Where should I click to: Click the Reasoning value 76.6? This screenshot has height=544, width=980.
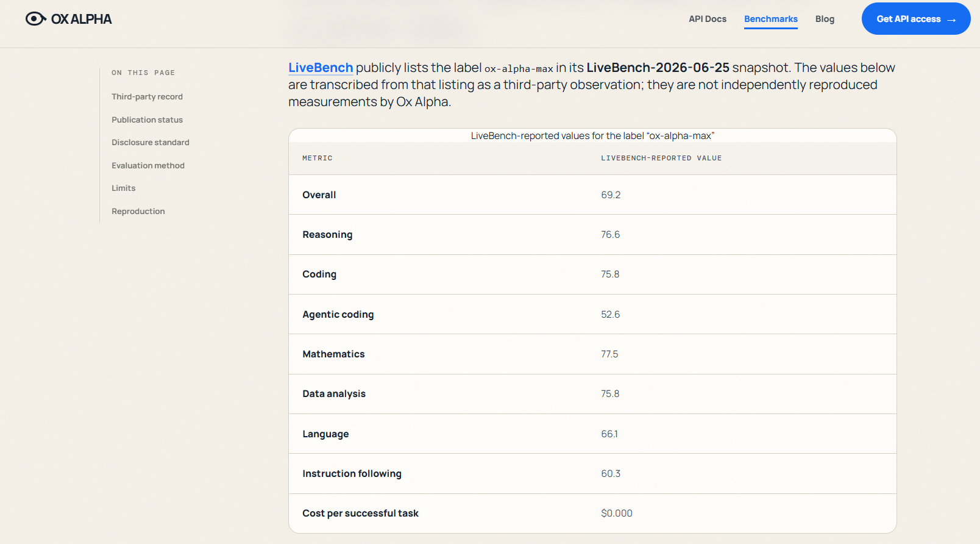pyautogui.click(x=610, y=234)
